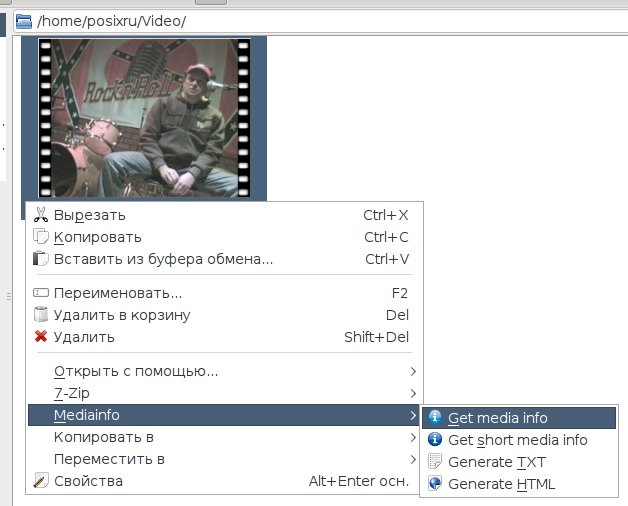
Task: Open the 7-Zip menu entry
Action: [x=224, y=393]
